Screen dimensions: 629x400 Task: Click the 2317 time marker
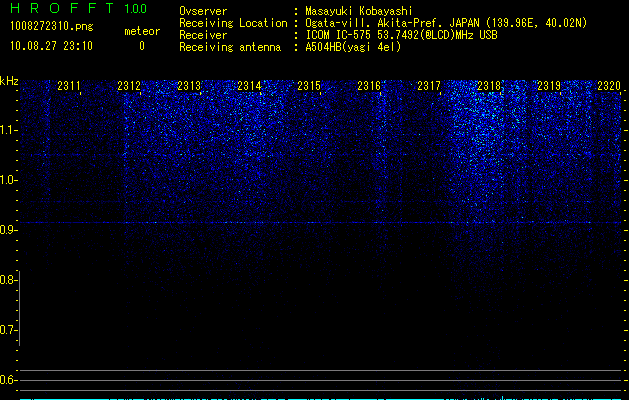[x=429, y=85]
